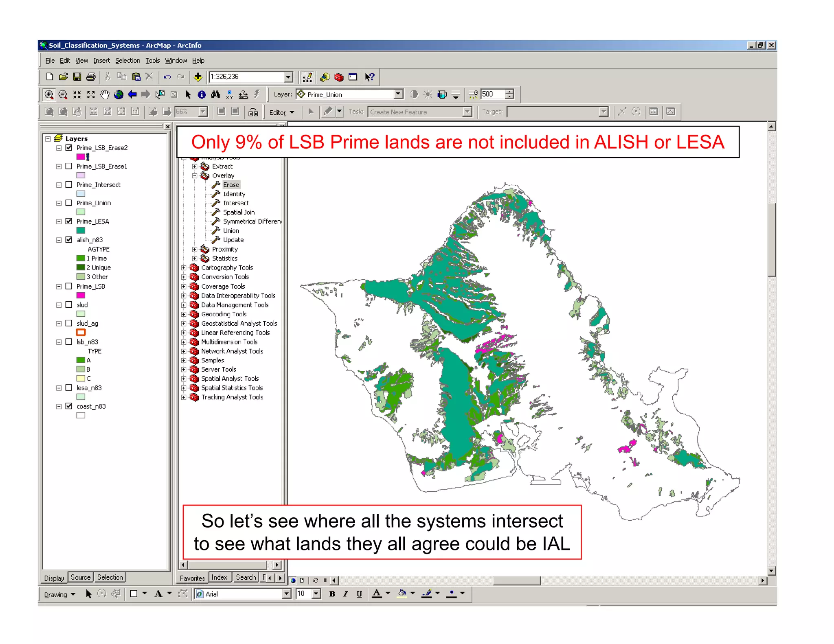Hide the Prime_LESA layer
Image resolution: width=834 pixels, height=644 pixels.
click(x=69, y=221)
